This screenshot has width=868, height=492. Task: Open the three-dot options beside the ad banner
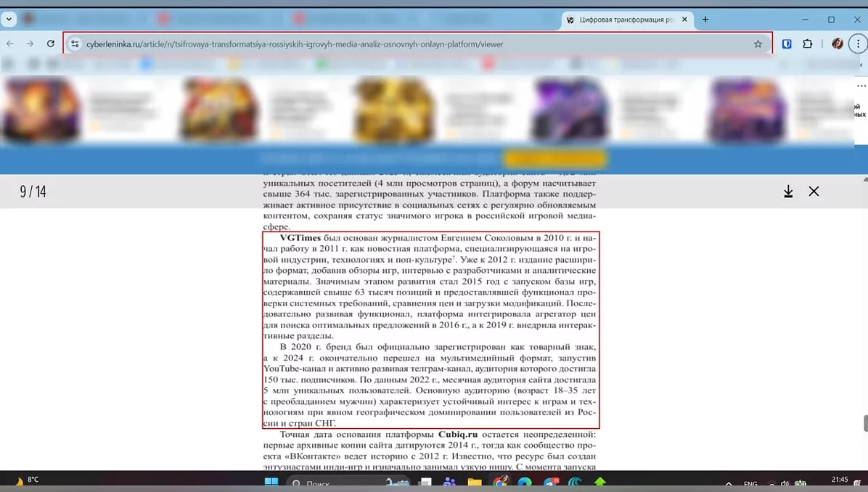tap(861, 86)
